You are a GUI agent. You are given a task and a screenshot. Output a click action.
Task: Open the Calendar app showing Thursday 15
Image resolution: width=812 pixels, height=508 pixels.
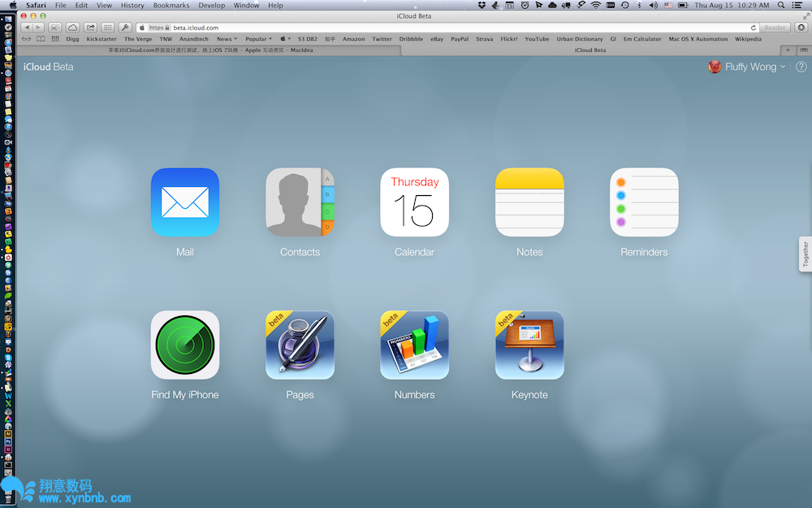414,202
